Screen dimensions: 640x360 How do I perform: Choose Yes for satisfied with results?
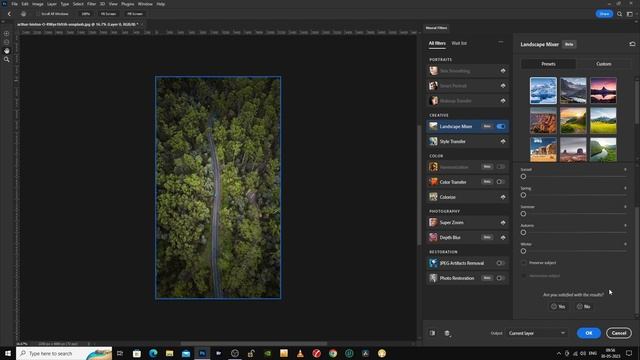558,307
